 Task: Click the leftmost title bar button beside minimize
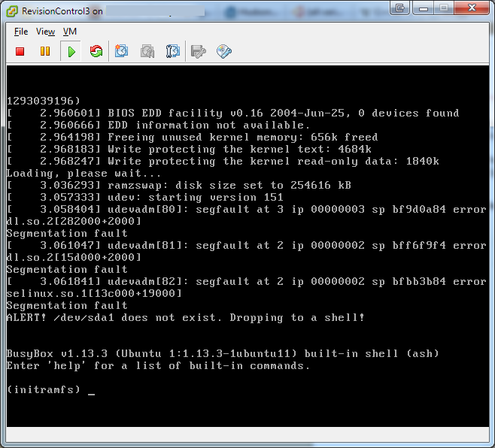tap(400, 8)
